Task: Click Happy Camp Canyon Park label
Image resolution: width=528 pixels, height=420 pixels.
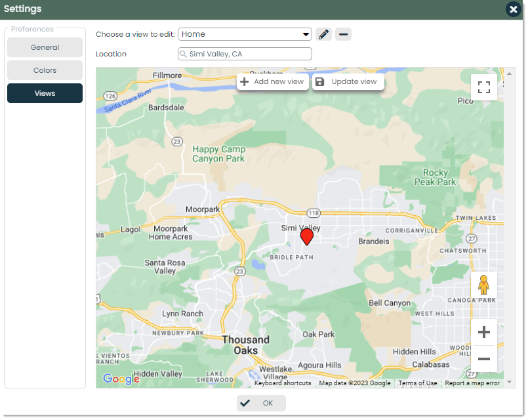Action: (x=219, y=154)
